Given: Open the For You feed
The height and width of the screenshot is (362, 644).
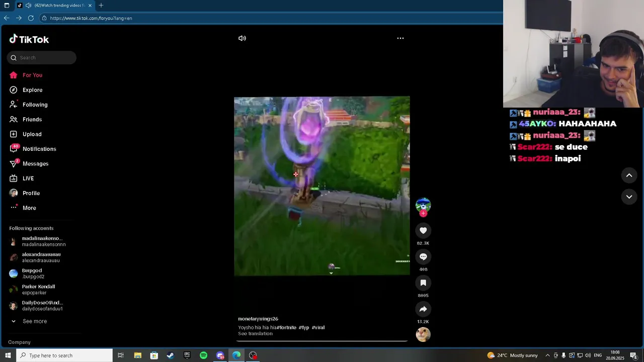Looking at the screenshot, I should (x=32, y=75).
